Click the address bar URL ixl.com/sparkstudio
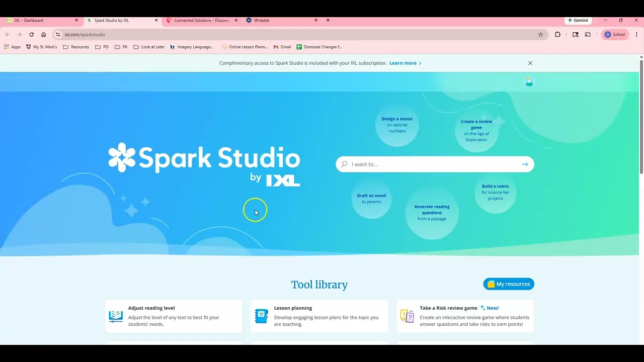 [85, 35]
